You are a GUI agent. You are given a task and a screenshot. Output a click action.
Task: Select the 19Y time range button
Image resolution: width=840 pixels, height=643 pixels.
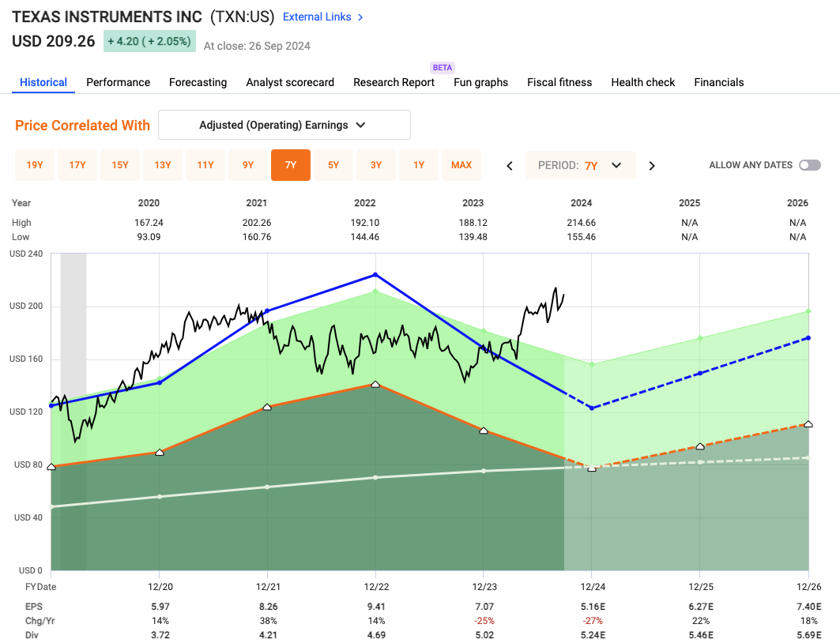pyautogui.click(x=35, y=165)
